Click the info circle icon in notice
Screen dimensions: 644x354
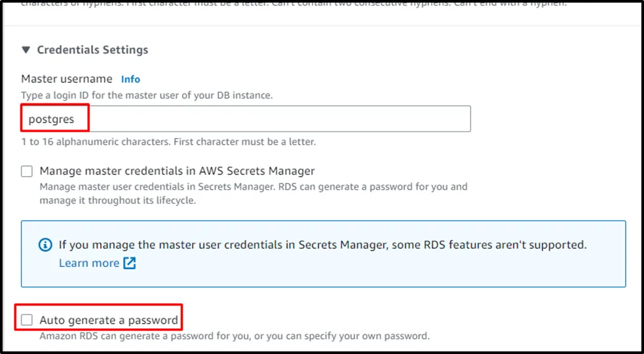pos(45,245)
